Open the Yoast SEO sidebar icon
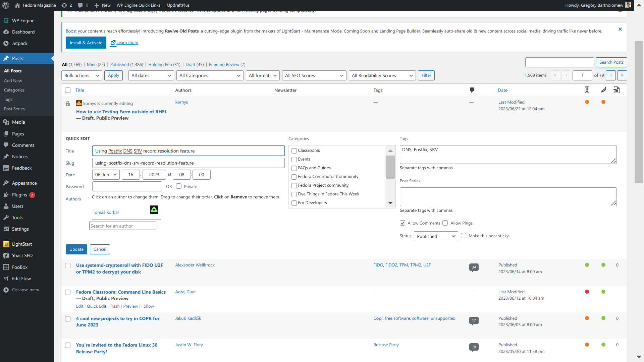The width and height of the screenshot is (644, 362). coord(6,255)
